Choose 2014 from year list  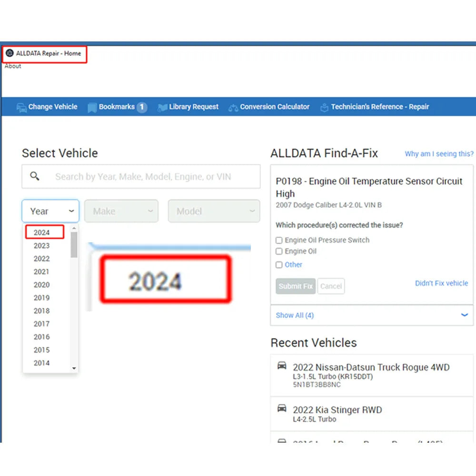[41, 363]
